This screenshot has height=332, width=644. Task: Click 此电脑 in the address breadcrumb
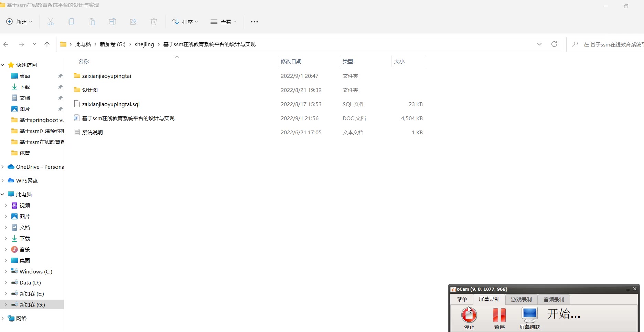point(83,44)
